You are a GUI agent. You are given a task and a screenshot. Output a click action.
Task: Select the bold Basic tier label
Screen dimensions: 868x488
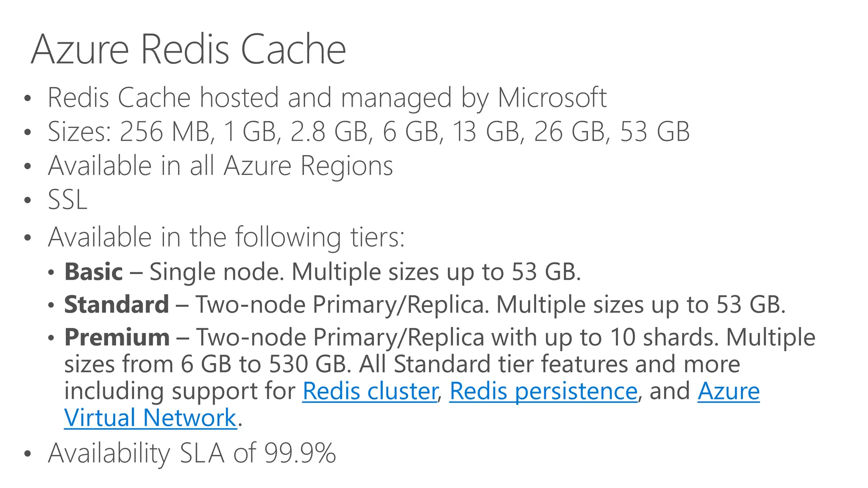coord(93,272)
